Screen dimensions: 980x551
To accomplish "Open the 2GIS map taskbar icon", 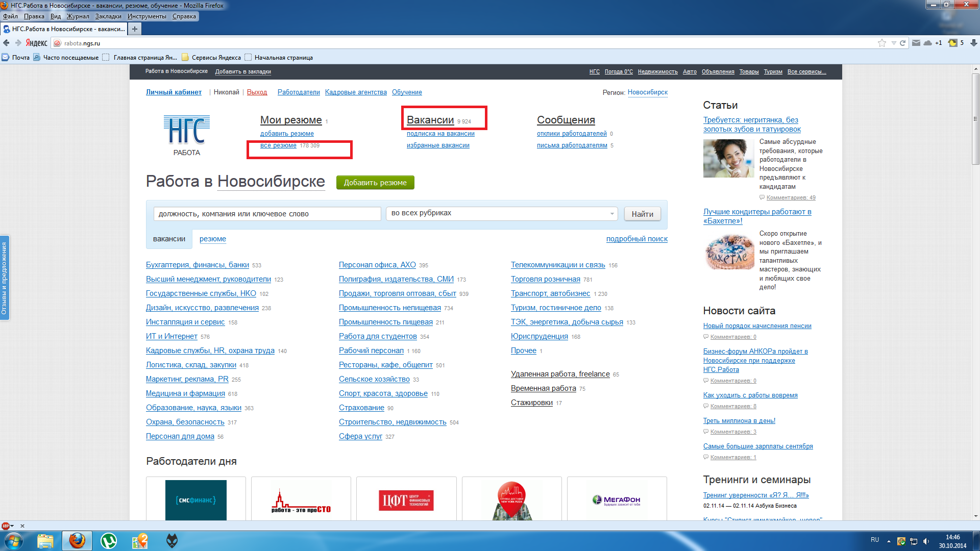I will pyautogui.click(x=140, y=541).
